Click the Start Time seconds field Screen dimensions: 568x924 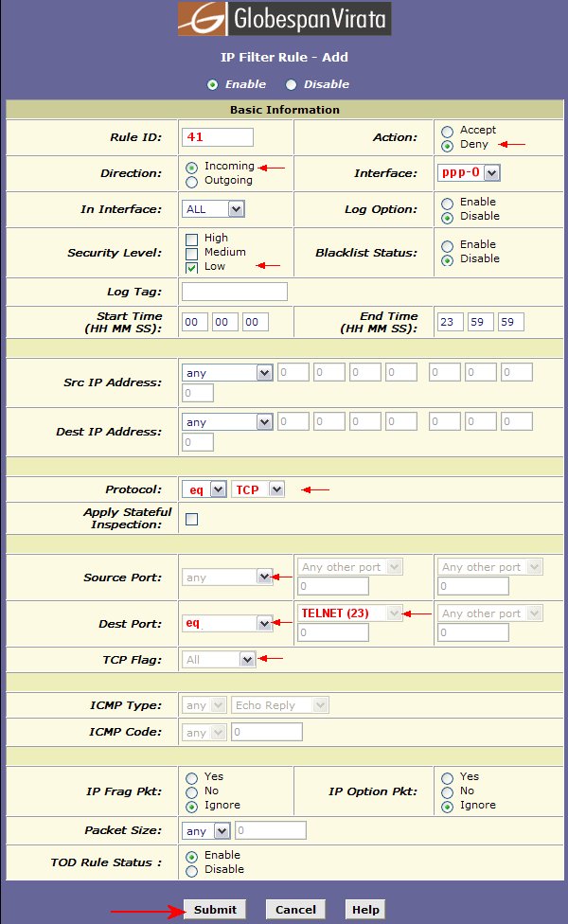pos(256,322)
